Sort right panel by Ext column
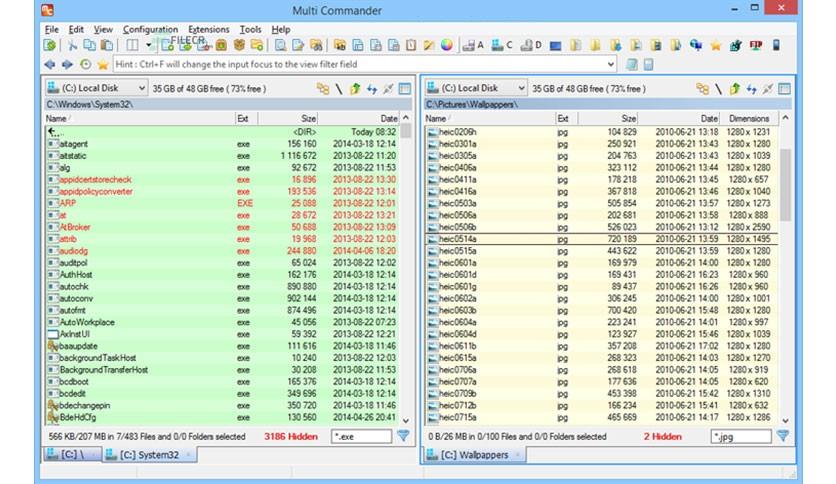 click(x=566, y=118)
